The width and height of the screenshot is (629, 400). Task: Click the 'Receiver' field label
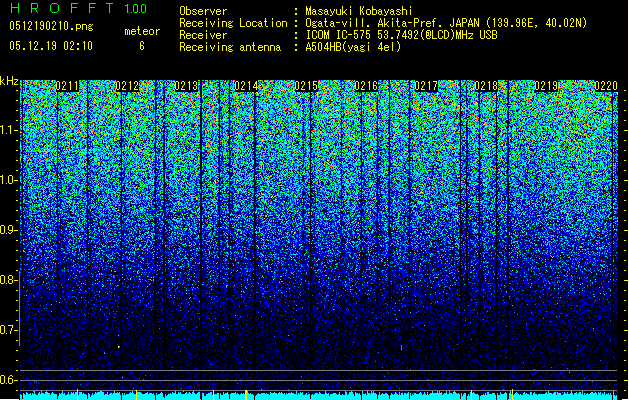click(x=203, y=35)
